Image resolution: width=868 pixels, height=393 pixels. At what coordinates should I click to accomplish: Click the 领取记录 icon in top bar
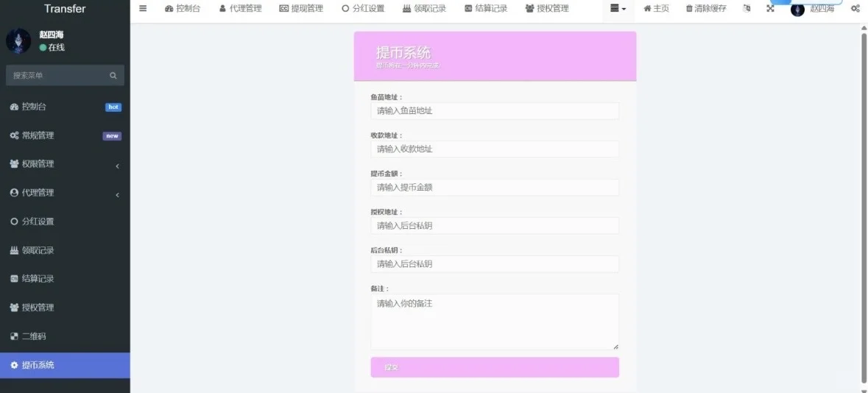[407, 8]
